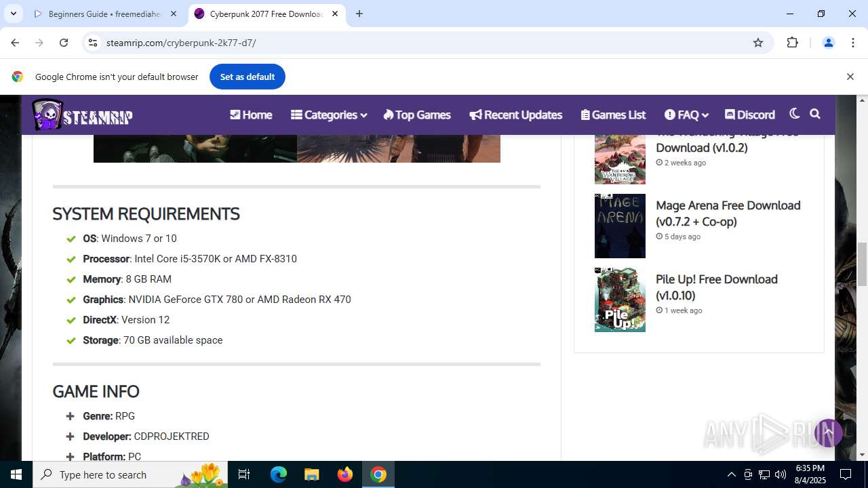This screenshot has width=868, height=488.
Task: Select the 'Intel Core i5-3570K or AMD FX-8310' text
Action: tap(216, 259)
